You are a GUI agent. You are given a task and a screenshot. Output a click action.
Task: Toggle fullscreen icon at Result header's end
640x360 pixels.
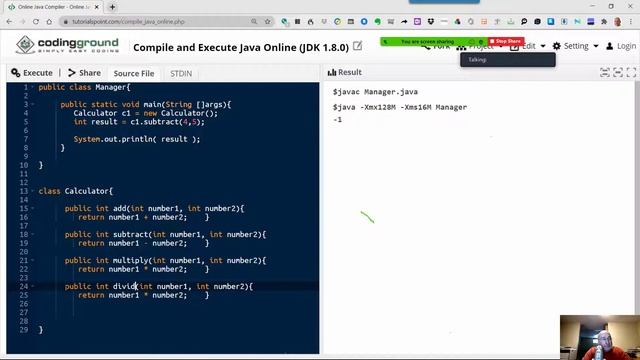(x=631, y=73)
